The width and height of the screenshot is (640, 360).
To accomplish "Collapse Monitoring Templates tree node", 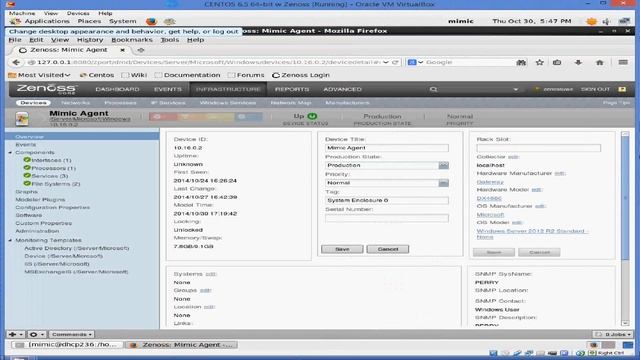I will point(10,240).
